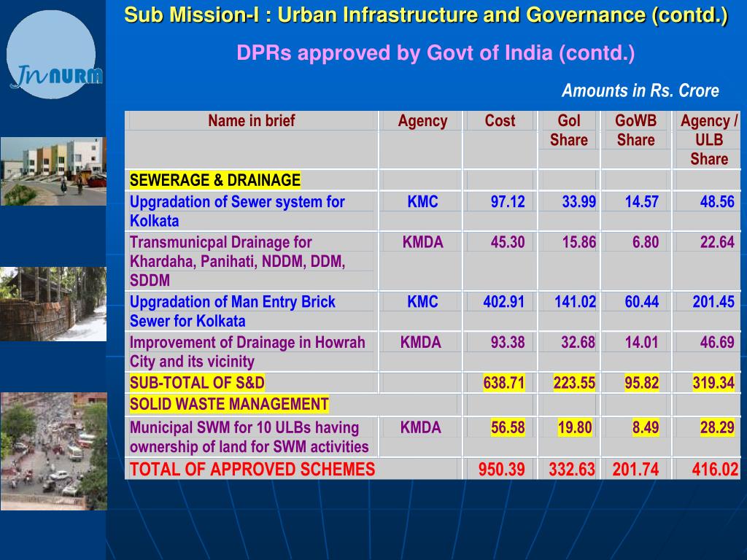Select the crowded street traffic photo
This screenshot has height=560, width=747.
pyautogui.click(x=53, y=451)
